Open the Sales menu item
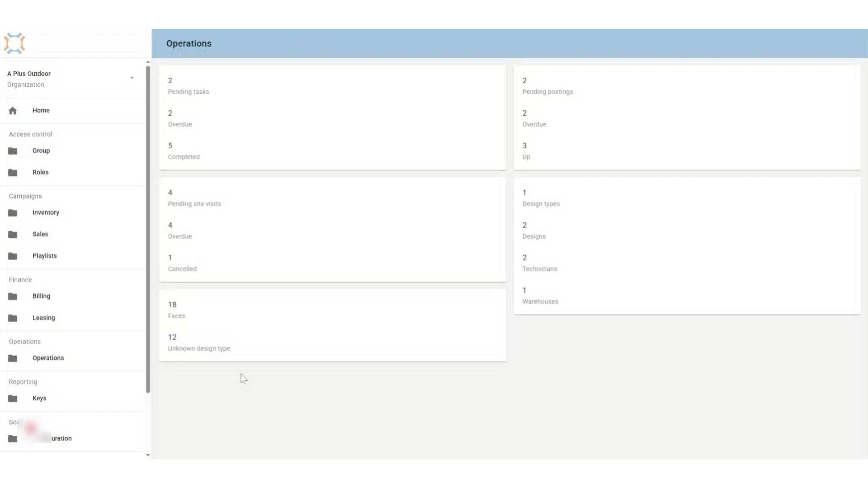868x488 pixels. [x=40, y=234]
